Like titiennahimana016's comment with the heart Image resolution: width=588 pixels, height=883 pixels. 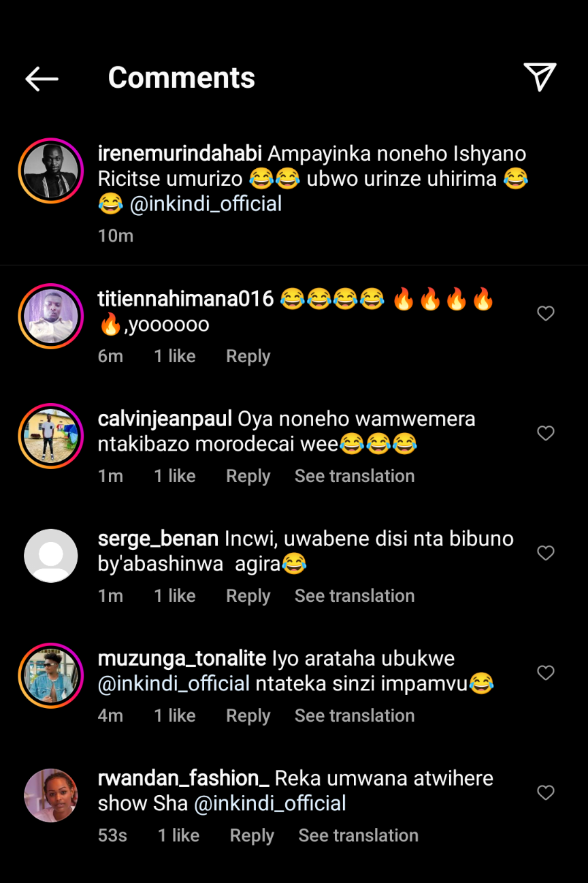coord(546,313)
